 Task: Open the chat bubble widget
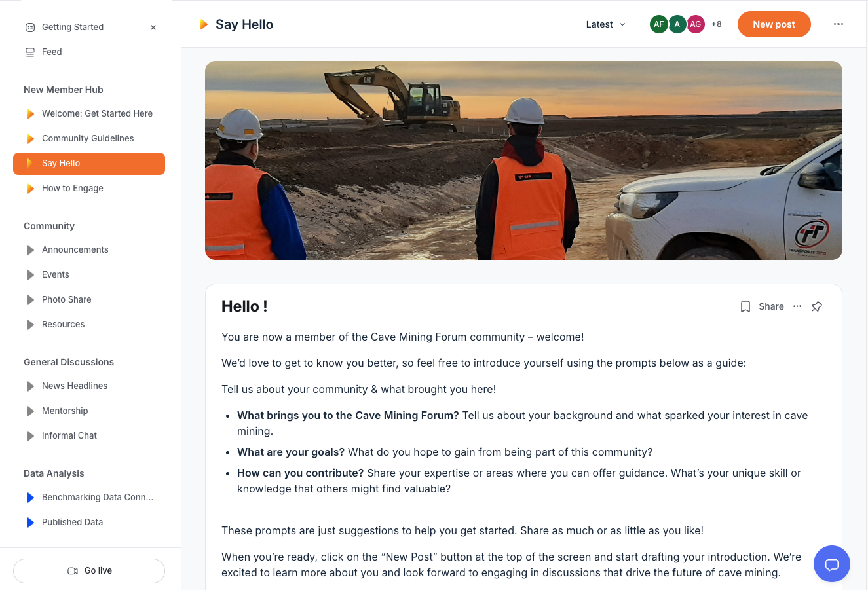[832, 564]
